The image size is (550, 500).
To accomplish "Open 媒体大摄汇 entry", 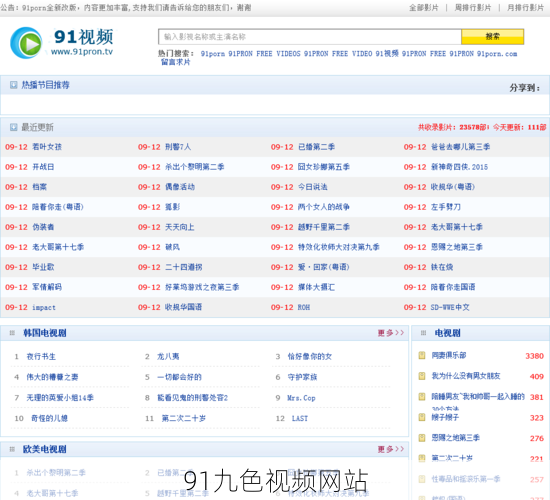I will coord(316,287).
